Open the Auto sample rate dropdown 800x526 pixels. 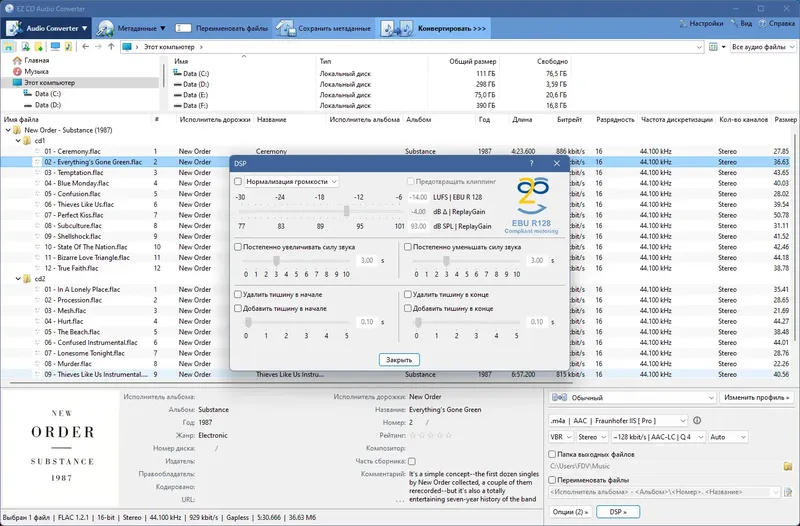coord(728,437)
